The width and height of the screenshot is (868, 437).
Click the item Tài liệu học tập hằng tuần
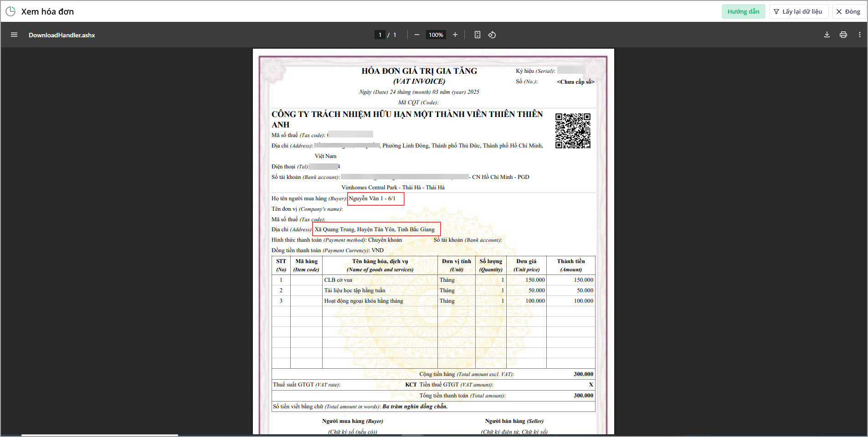[354, 290]
